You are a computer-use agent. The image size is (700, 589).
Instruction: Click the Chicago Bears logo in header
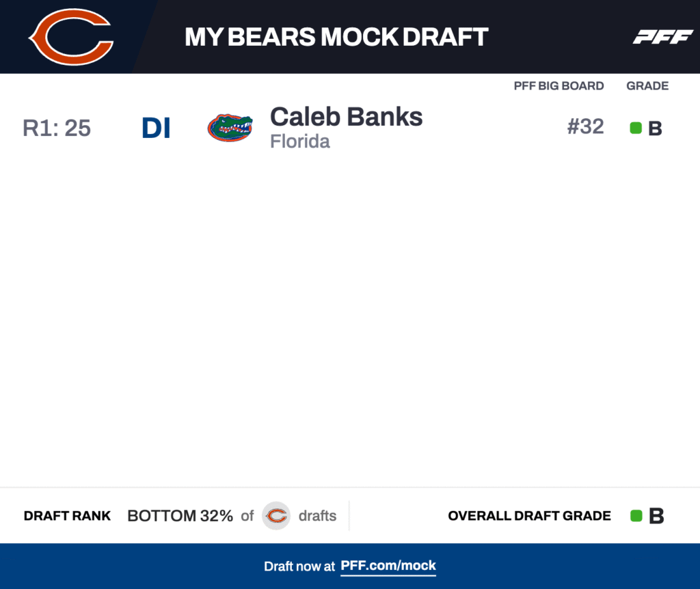[70, 37]
